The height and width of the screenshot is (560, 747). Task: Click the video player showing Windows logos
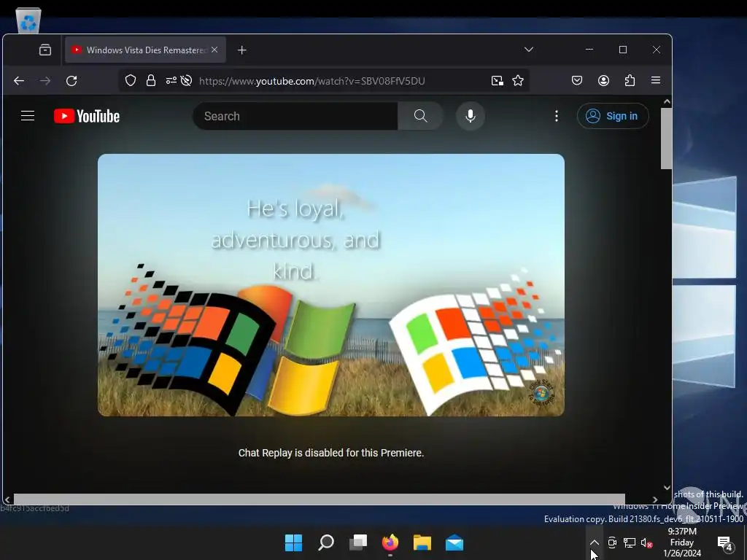331,285
